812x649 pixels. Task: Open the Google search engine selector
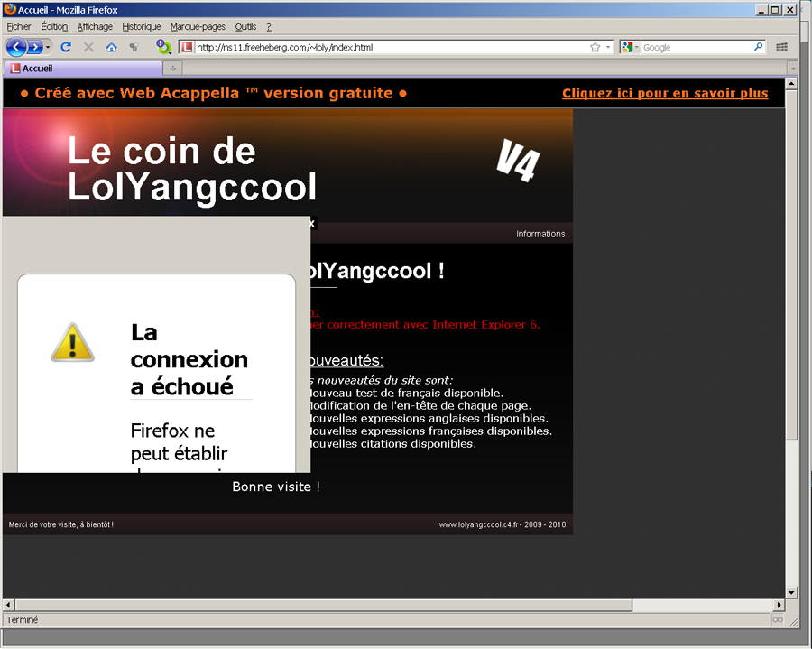(x=631, y=47)
